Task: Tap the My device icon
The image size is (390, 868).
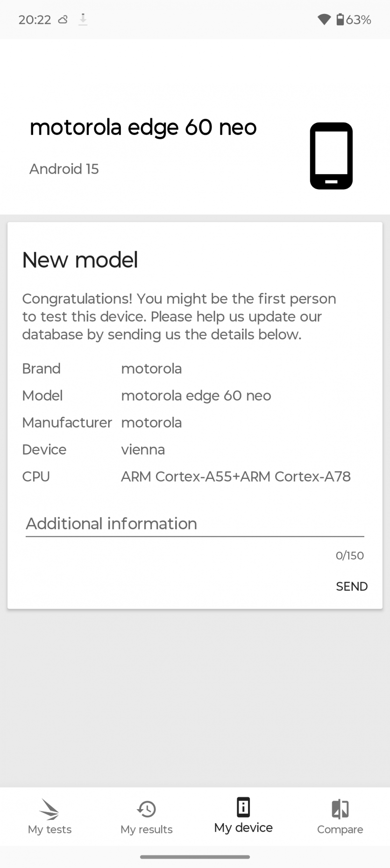Action: point(243,807)
